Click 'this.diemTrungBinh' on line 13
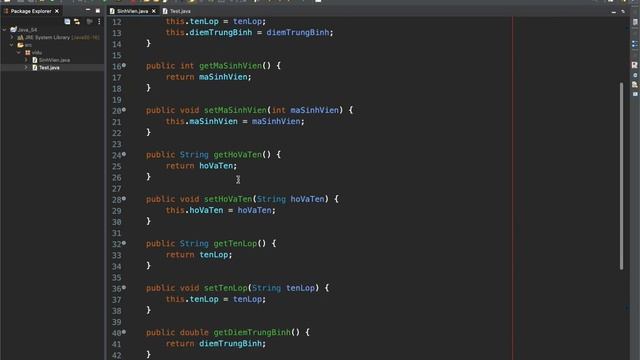 [x=209, y=33]
